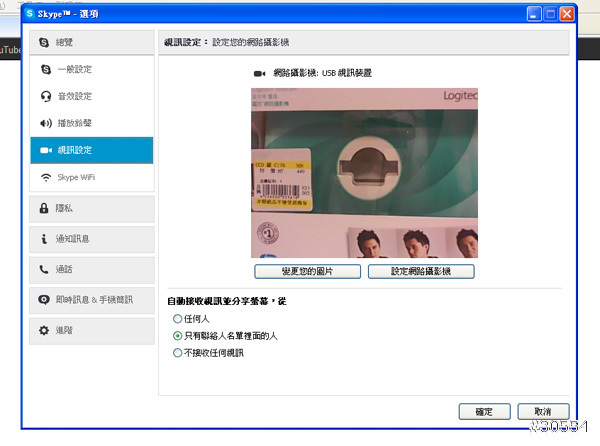Click the 自動接收視訊並分享螢幕 heading text

tap(227, 301)
